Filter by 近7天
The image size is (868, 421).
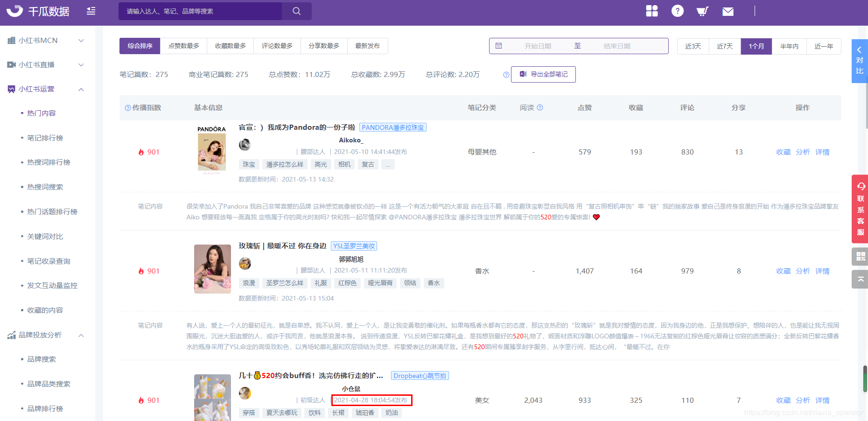[725, 46]
